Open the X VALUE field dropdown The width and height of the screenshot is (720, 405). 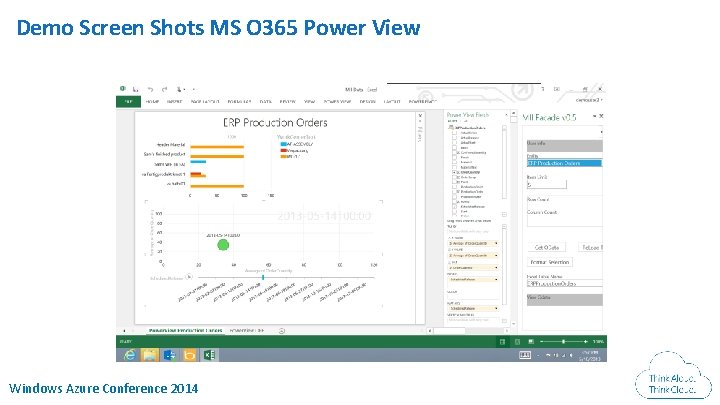496,243
